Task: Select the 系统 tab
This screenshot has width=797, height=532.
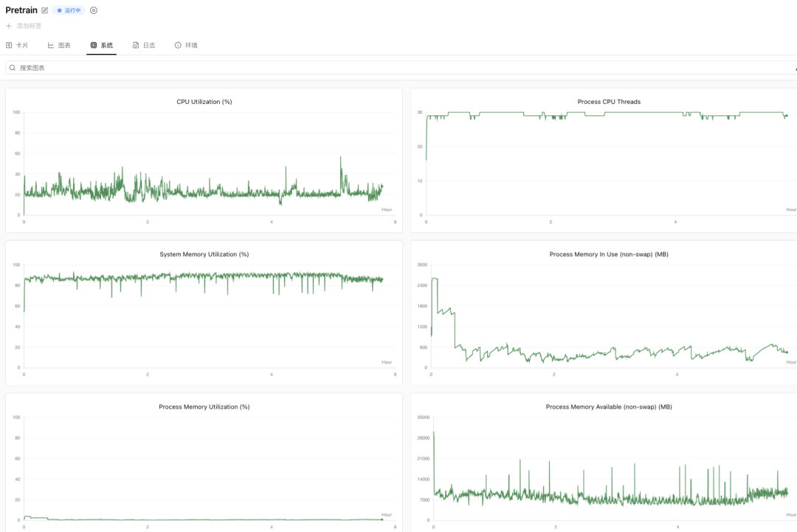Action: click(x=102, y=45)
